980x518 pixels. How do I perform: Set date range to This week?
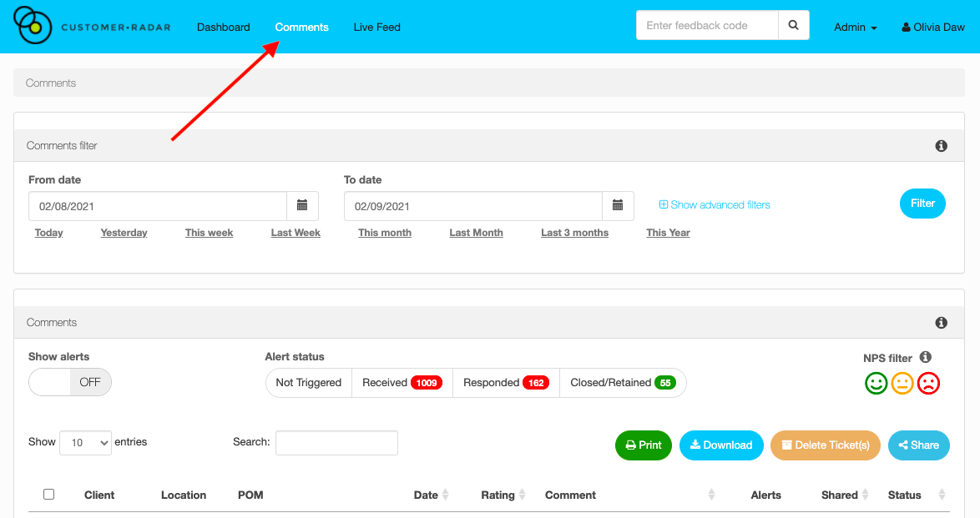209,233
